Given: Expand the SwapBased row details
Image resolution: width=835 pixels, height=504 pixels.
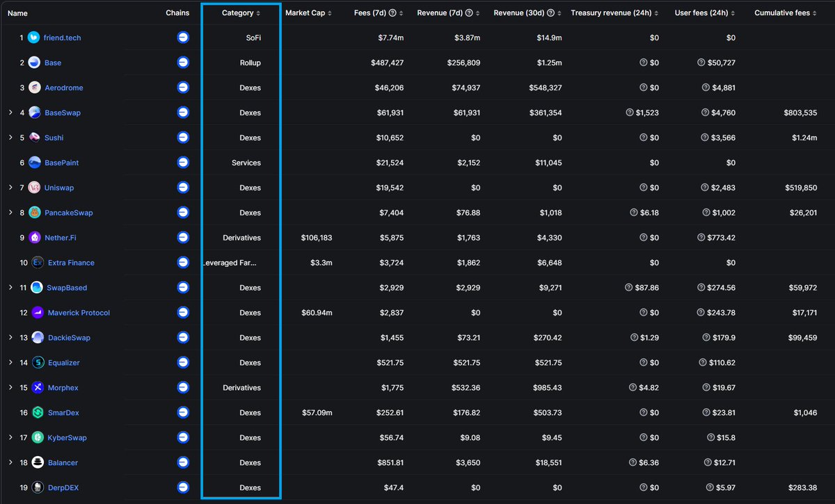Looking at the screenshot, I should coord(10,287).
